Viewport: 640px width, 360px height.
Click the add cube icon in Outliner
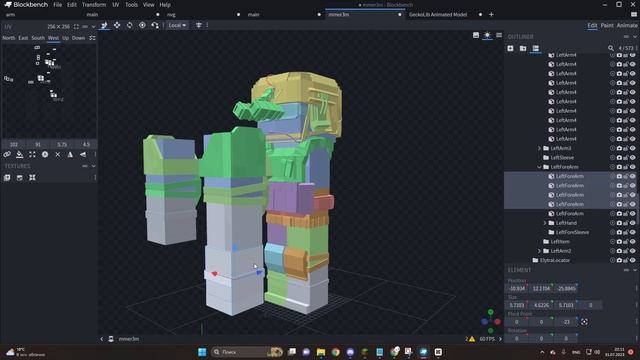click(x=510, y=48)
